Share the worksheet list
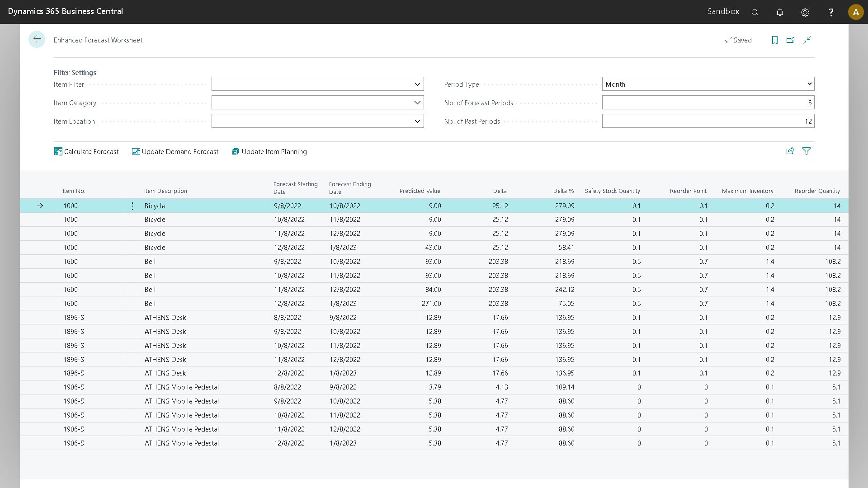The width and height of the screenshot is (868, 488). (790, 151)
